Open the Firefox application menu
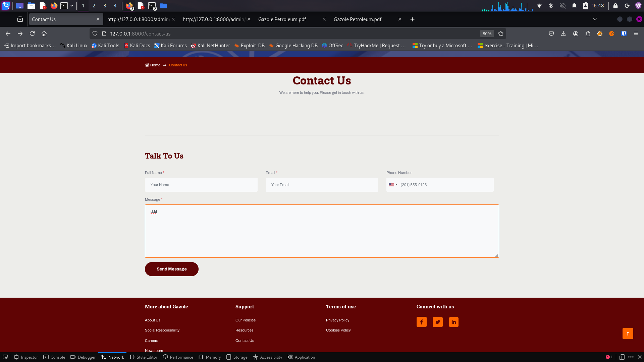The image size is (644, 362). coord(636,34)
